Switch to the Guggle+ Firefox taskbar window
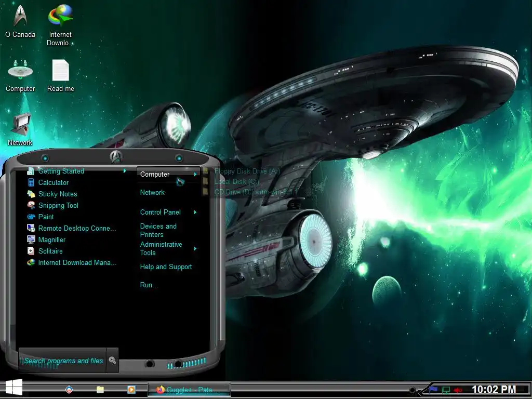The height and width of the screenshot is (399, 532). (189, 390)
